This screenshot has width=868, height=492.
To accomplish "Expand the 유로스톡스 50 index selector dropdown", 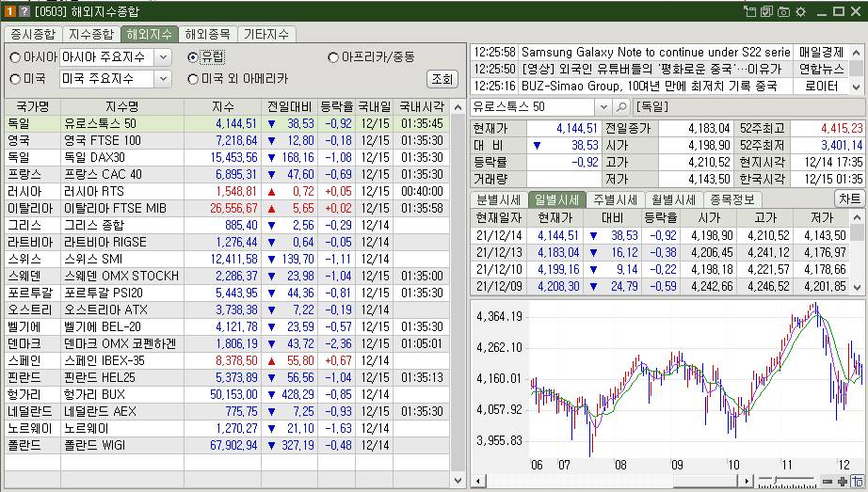I will (x=603, y=106).
